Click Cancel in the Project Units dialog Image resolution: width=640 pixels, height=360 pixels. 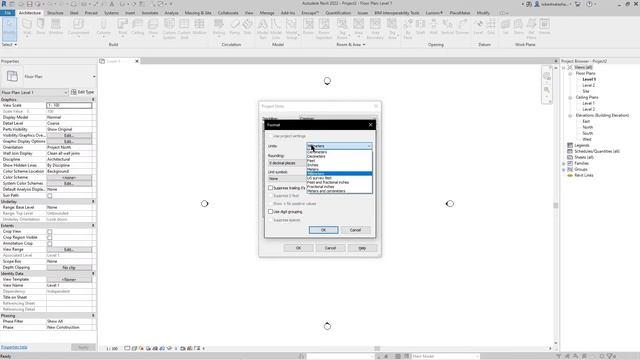click(330, 248)
